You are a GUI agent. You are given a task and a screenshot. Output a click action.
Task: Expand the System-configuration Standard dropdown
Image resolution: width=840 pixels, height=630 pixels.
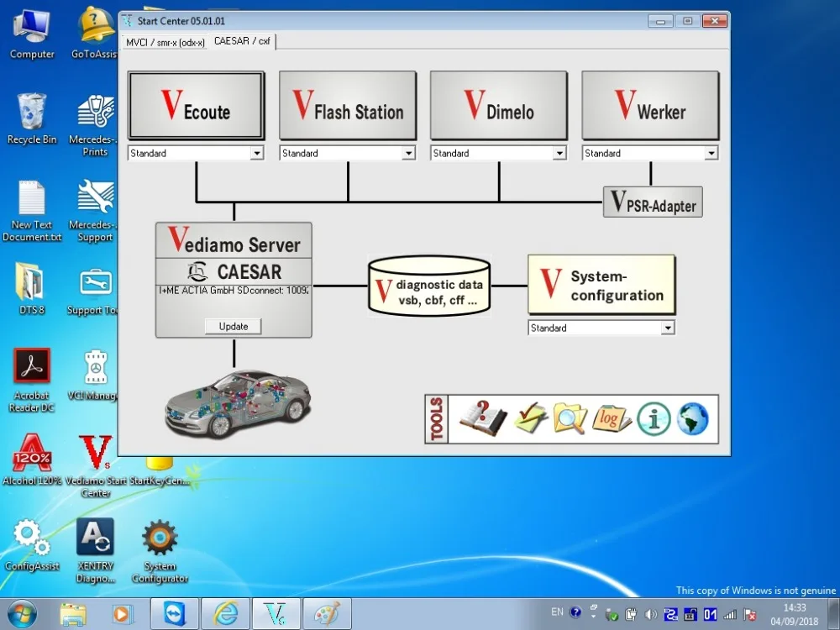click(668, 328)
